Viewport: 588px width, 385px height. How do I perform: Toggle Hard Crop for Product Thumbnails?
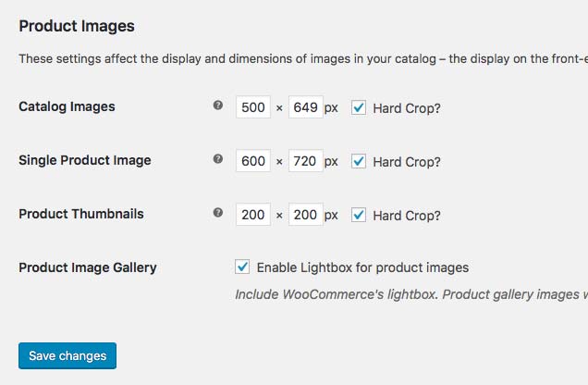point(359,214)
